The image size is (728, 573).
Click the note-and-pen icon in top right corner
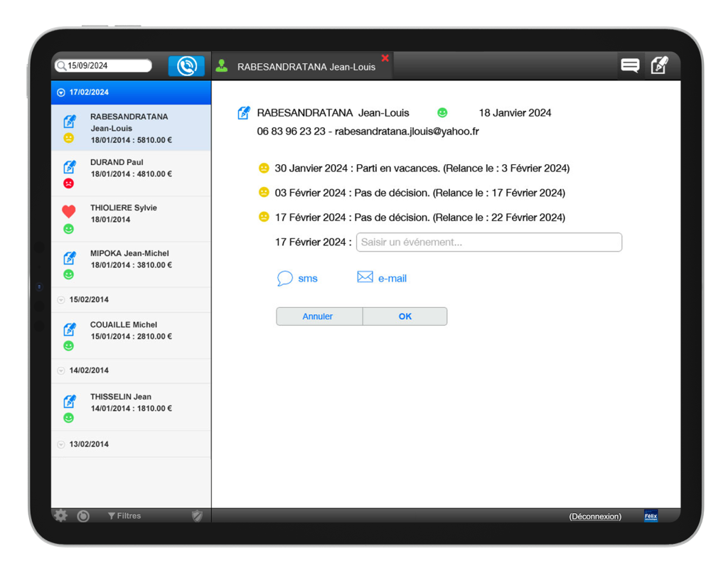coord(659,65)
